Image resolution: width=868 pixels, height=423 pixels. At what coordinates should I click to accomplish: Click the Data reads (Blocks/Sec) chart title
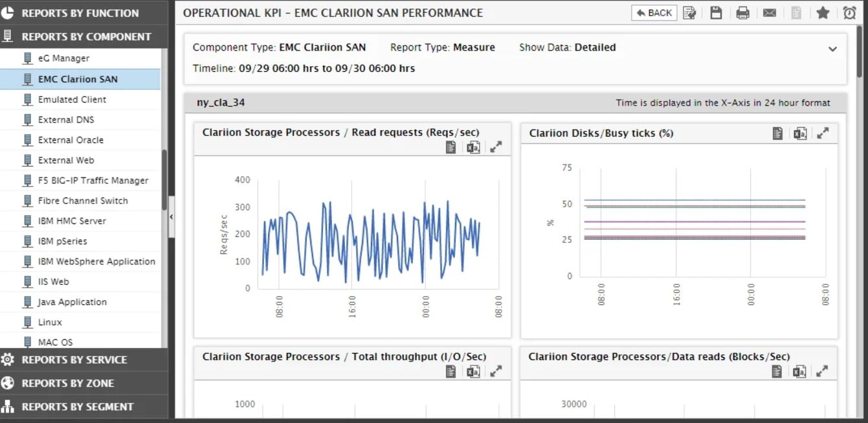(x=659, y=356)
